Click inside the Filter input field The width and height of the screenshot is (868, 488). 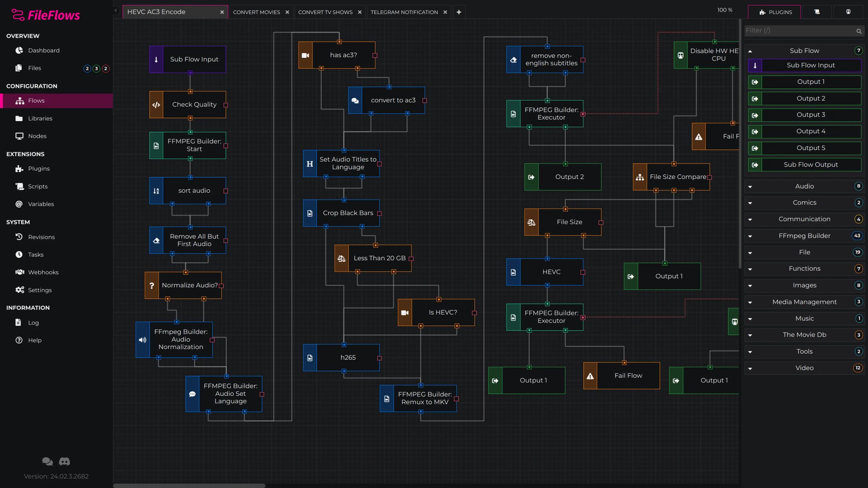(796, 31)
